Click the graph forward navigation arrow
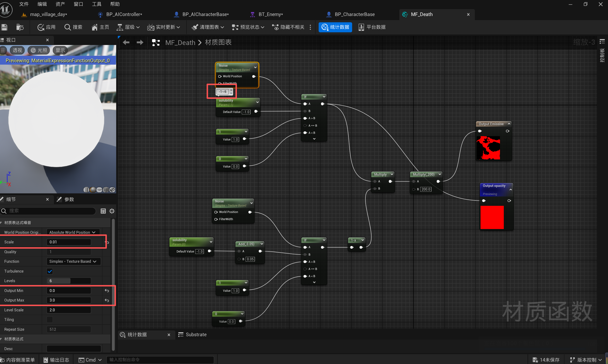Screen dimensions: 608x364 (x=140, y=42)
